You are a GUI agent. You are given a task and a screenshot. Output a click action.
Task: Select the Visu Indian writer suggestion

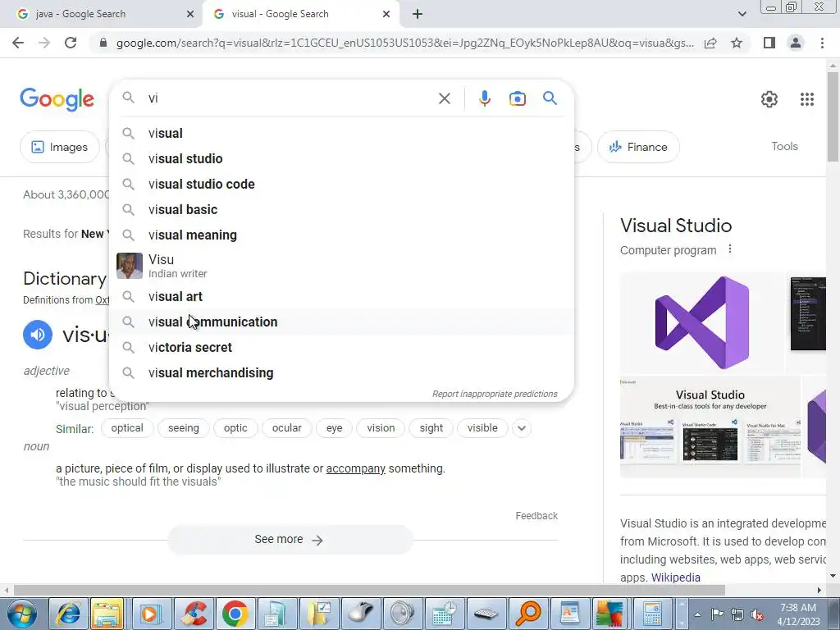[x=341, y=266]
